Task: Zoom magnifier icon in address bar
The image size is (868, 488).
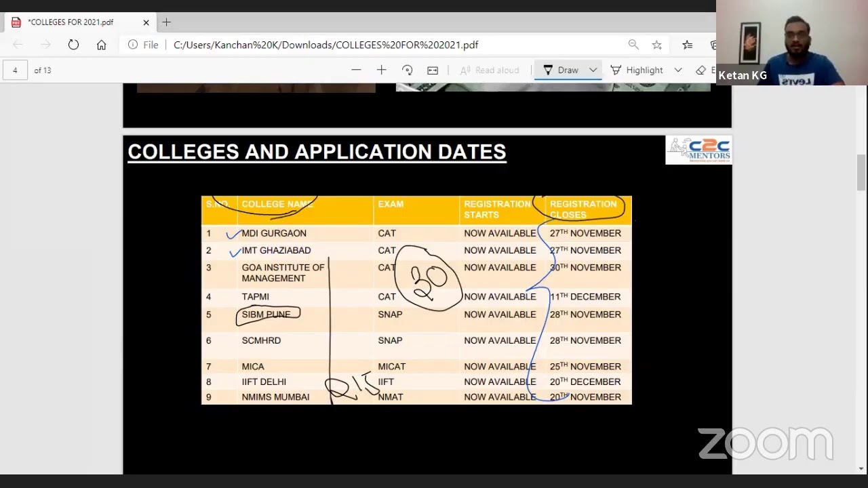Action: 633,45
